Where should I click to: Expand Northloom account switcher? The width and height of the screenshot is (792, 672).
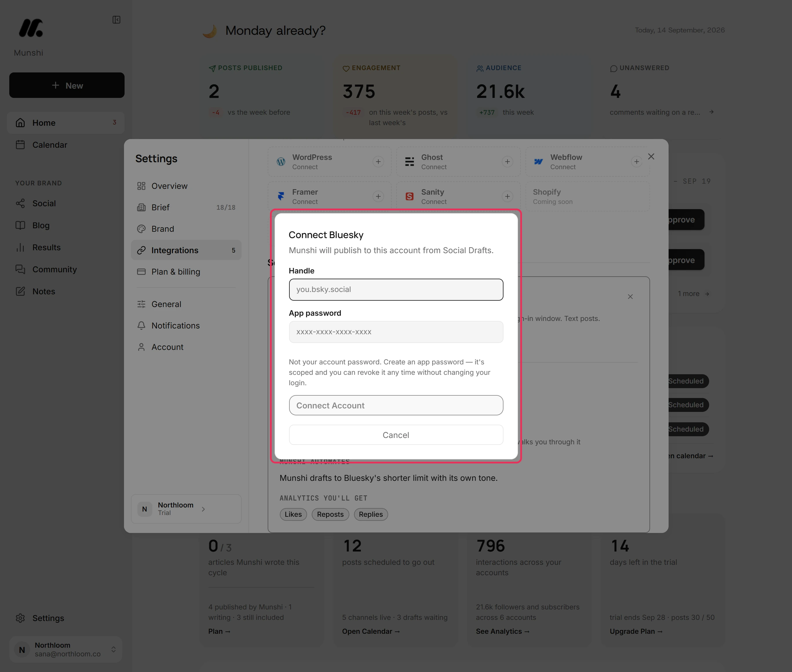[66, 649]
